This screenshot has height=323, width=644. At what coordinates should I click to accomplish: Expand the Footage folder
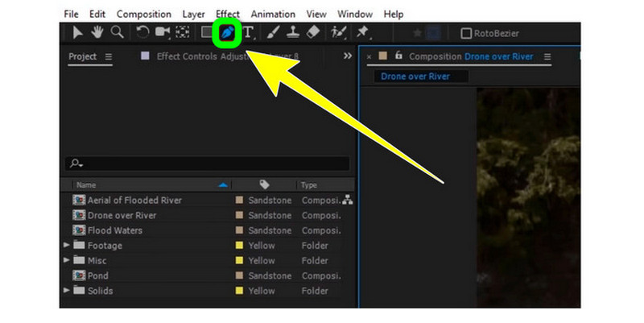(67, 245)
